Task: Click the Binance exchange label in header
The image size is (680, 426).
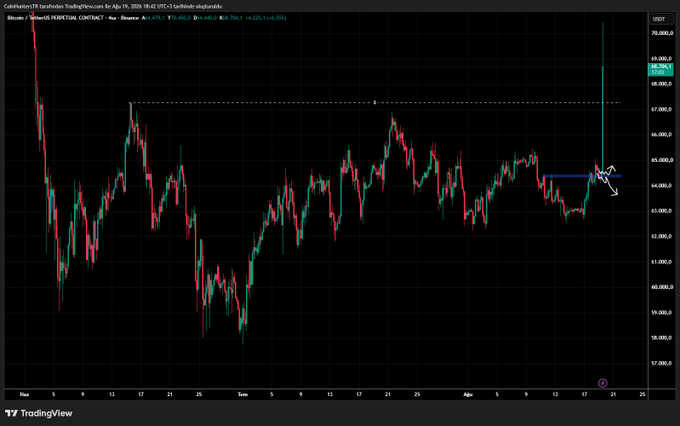Action: click(x=130, y=18)
